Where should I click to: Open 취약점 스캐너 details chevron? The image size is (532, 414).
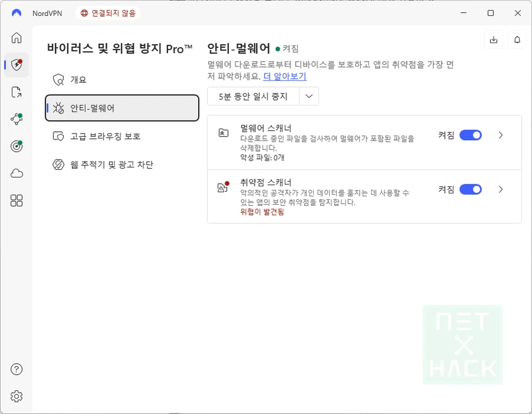point(501,189)
